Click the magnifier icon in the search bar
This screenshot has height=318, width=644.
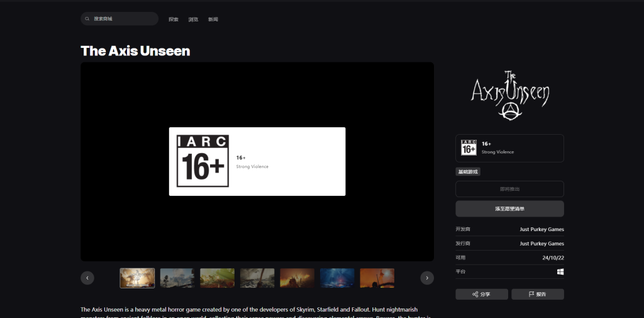tap(87, 19)
